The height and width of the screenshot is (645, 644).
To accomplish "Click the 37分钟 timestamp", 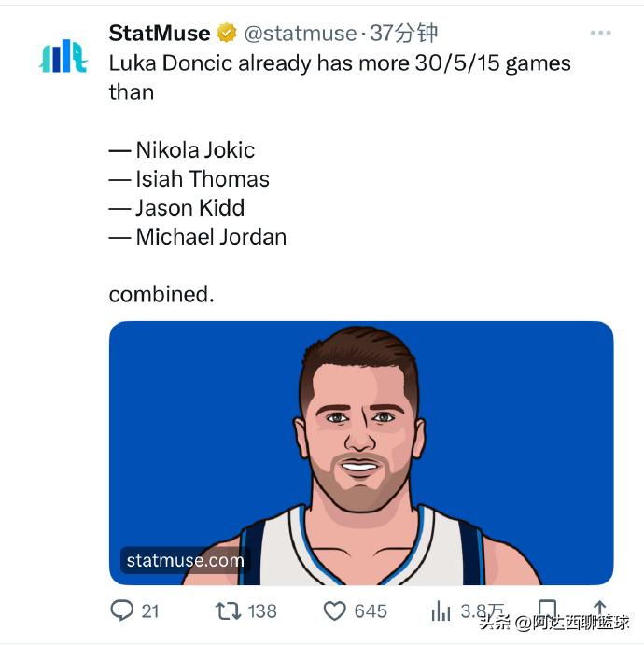I will click(403, 33).
